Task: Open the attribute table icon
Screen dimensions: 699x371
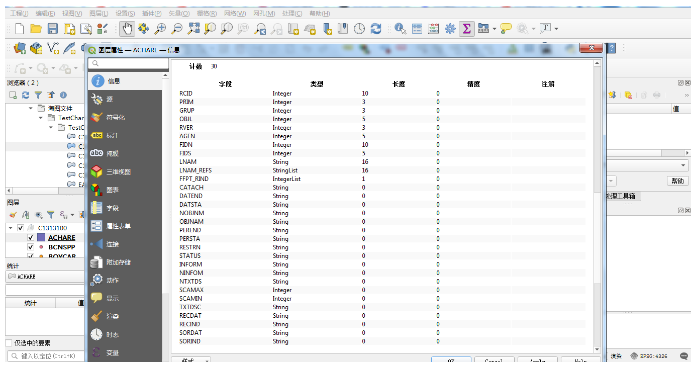Action: pos(417,29)
